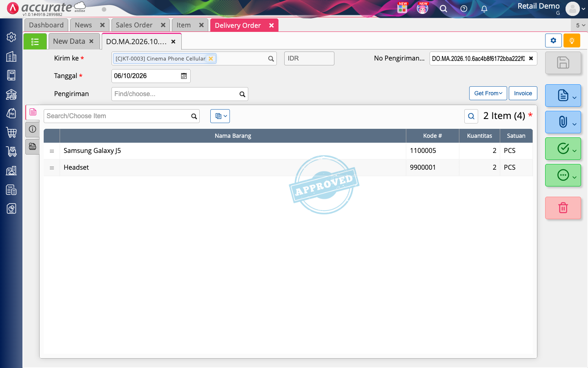Select the Headset item row
The image size is (588, 368).
click(x=288, y=168)
